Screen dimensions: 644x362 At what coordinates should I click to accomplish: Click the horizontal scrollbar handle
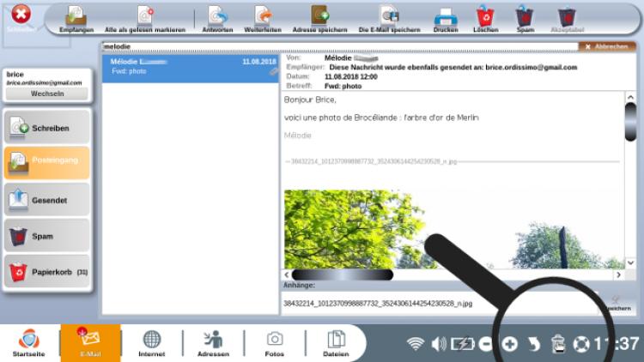[343, 275]
